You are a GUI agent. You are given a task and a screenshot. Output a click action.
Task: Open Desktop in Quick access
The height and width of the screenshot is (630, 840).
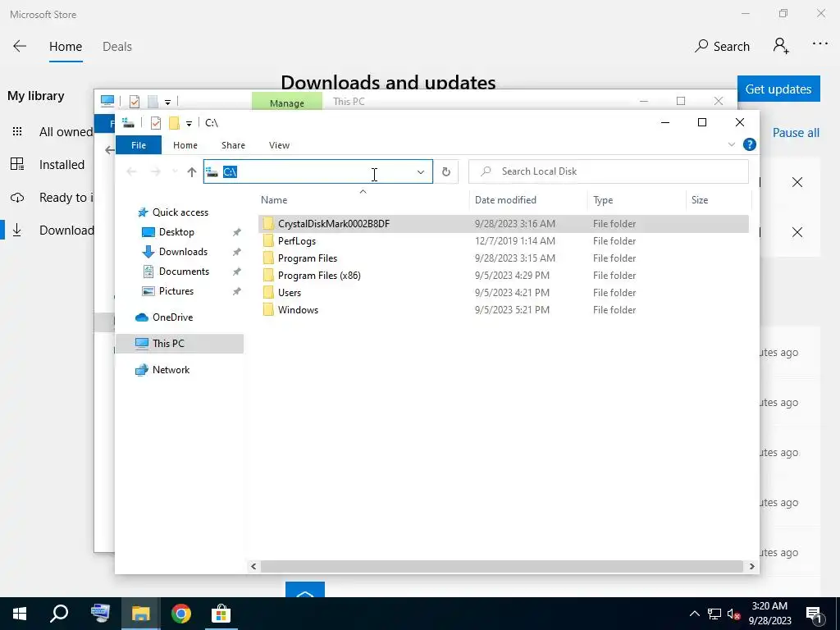click(176, 232)
